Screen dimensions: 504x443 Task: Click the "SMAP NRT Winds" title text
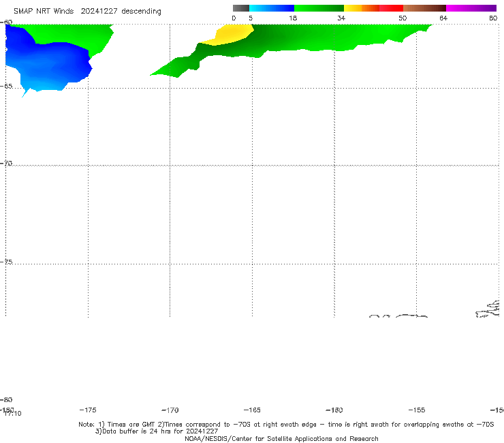[44, 12]
